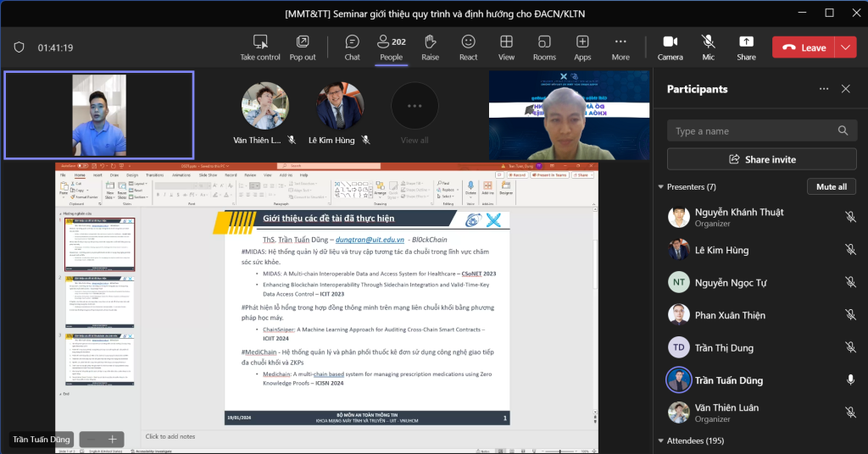Click New Slide icon in shared PowerPoint
868x454 pixels.
pyautogui.click(x=109, y=187)
